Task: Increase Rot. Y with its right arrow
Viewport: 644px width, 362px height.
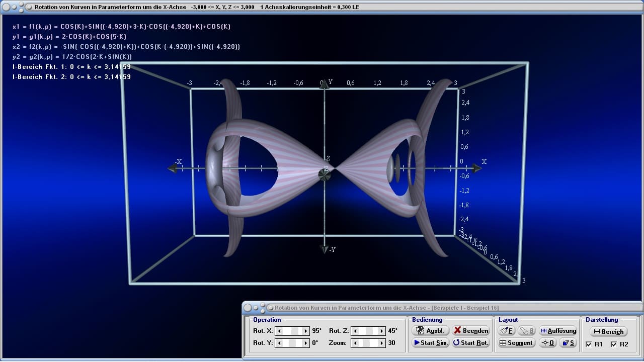Action: point(305,343)
